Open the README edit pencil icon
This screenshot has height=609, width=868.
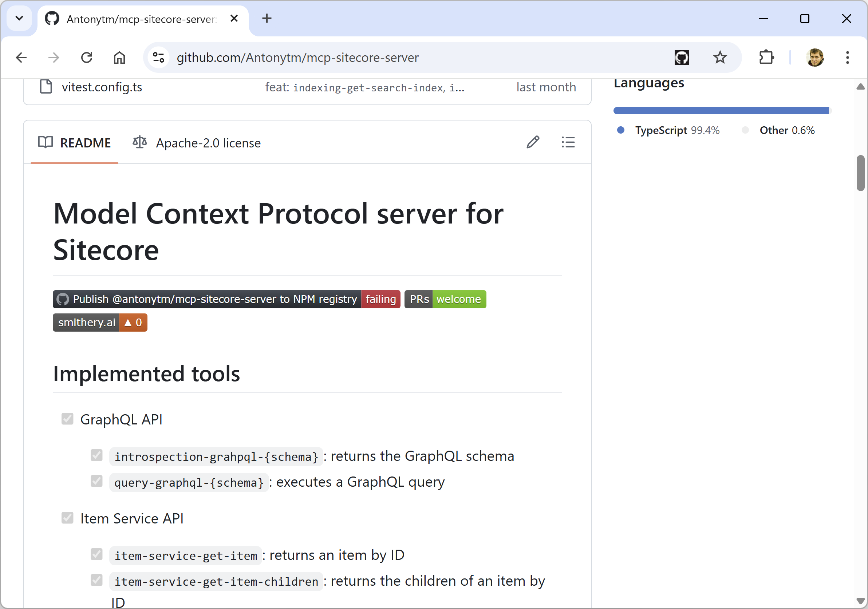533,142
